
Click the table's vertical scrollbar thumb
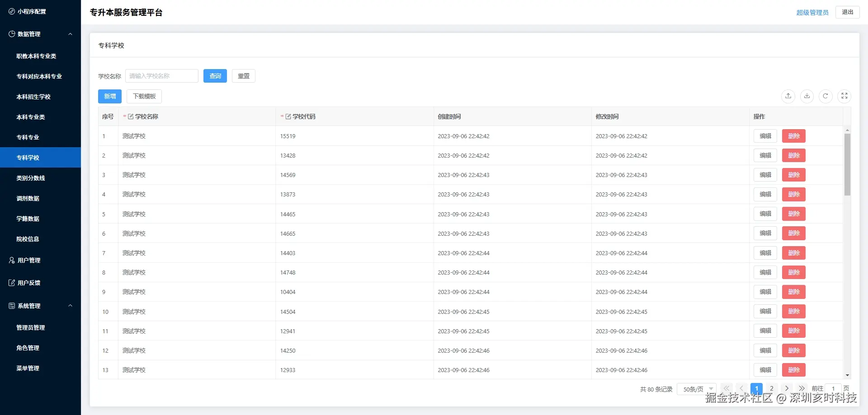click(x=847, y=164)
